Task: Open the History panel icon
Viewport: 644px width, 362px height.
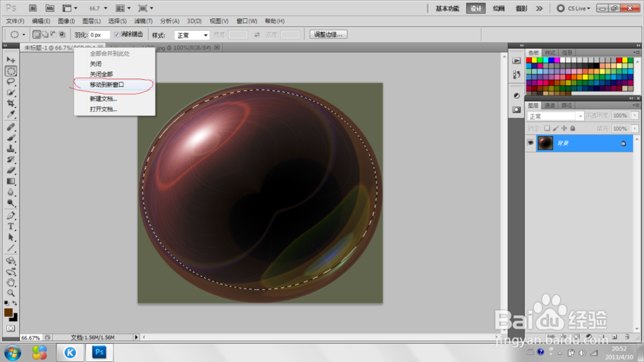Action: (516, 75)
